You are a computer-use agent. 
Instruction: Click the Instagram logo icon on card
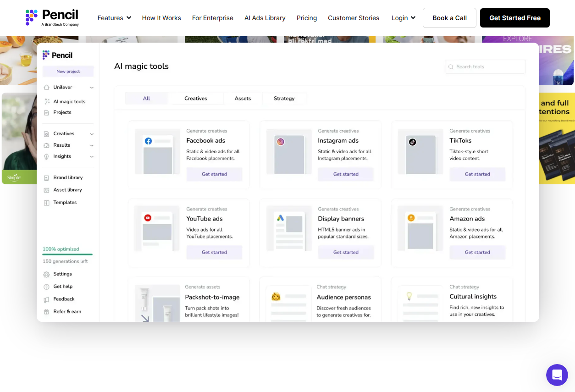tap(281, 142)
